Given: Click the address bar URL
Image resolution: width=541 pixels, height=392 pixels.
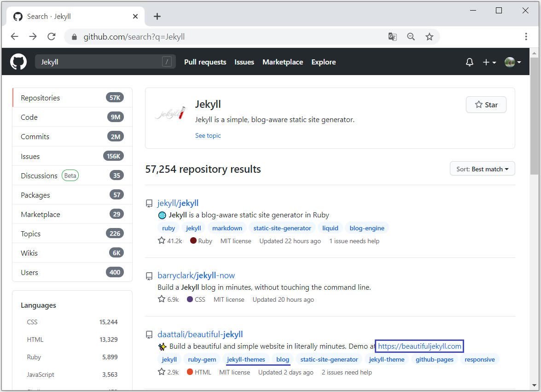Looking at the screenshot, I should pos(134,37).
